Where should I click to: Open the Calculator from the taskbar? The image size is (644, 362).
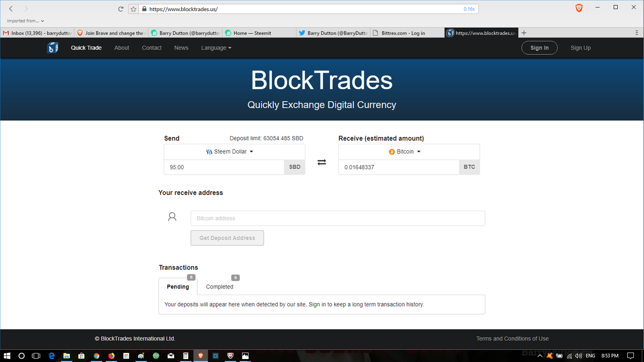click(186, 355)
